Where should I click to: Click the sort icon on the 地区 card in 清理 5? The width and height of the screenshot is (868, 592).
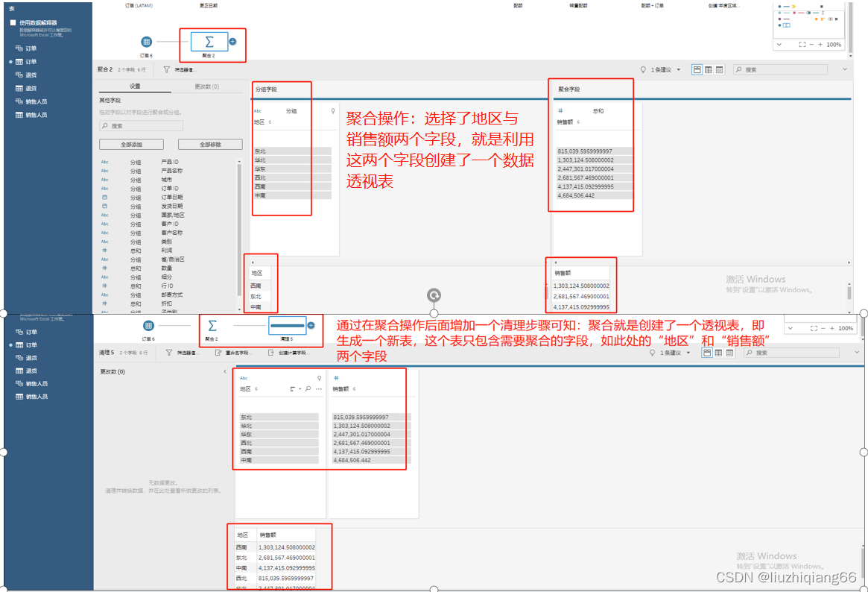pyautogui.click(x=293, y=388)
